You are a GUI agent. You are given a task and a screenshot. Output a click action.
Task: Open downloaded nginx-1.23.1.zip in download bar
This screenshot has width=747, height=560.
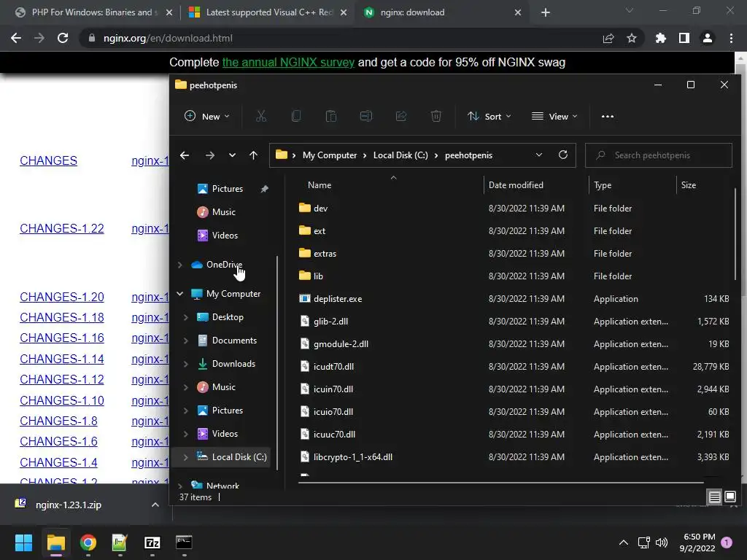coord(68,505)
